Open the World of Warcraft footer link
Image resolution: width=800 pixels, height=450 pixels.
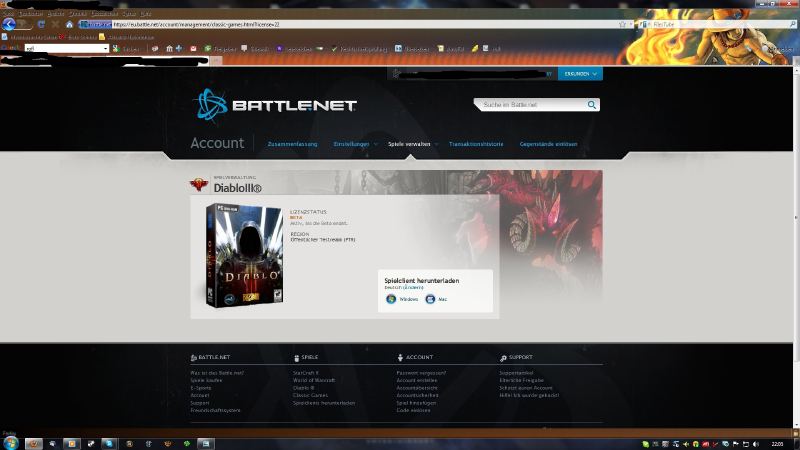point(314,380)
